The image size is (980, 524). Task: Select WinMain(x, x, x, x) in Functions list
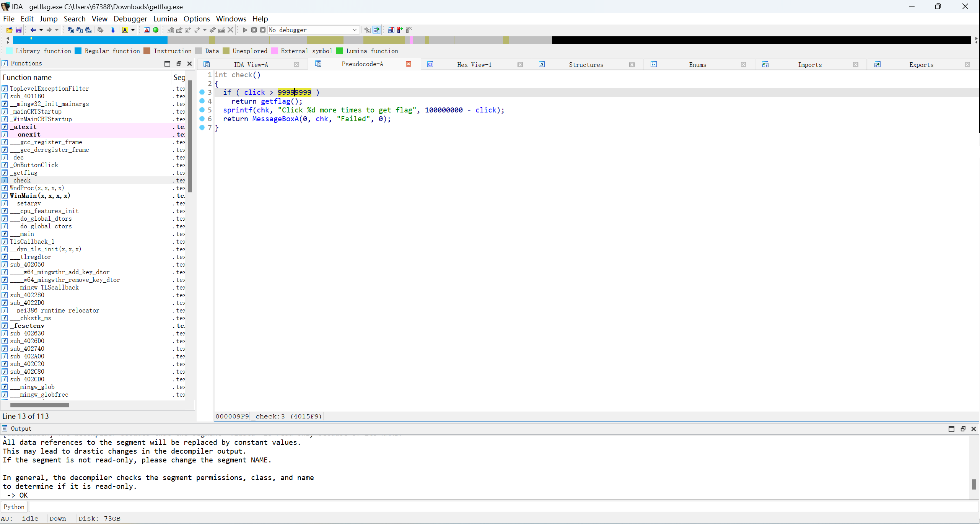pyautogui.click(x=93, y=195)
